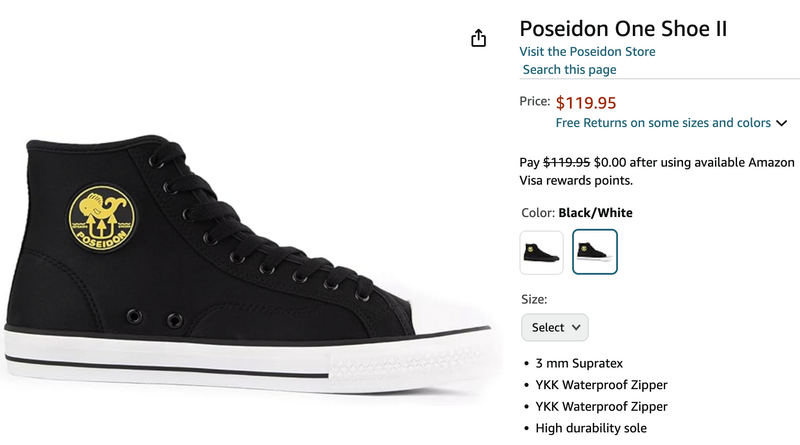Click the $119.95 price text
Viewport: 800px width, 445px height.
[586, 103]
